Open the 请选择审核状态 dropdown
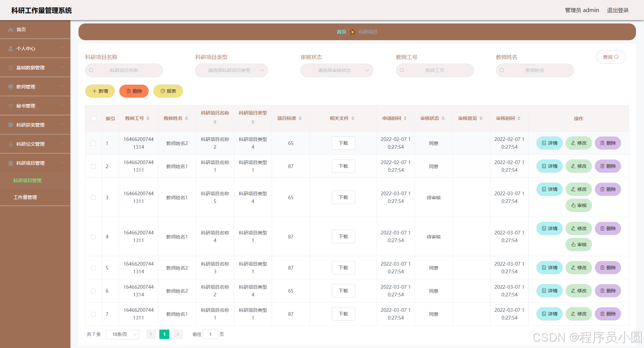The height and width of the screenshot is (348, 644). pyautogui.click(x=336, y=70)
